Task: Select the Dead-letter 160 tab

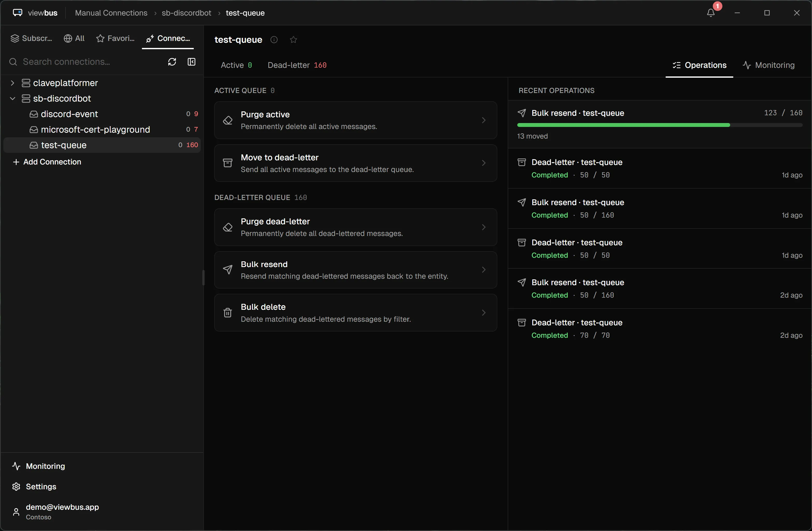Action: (297, 65)
